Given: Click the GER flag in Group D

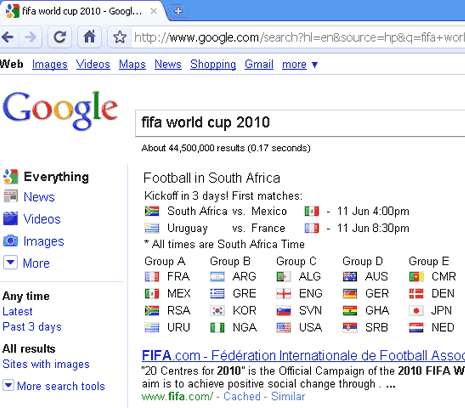Looking at the screenshot, I should [350, 294].
